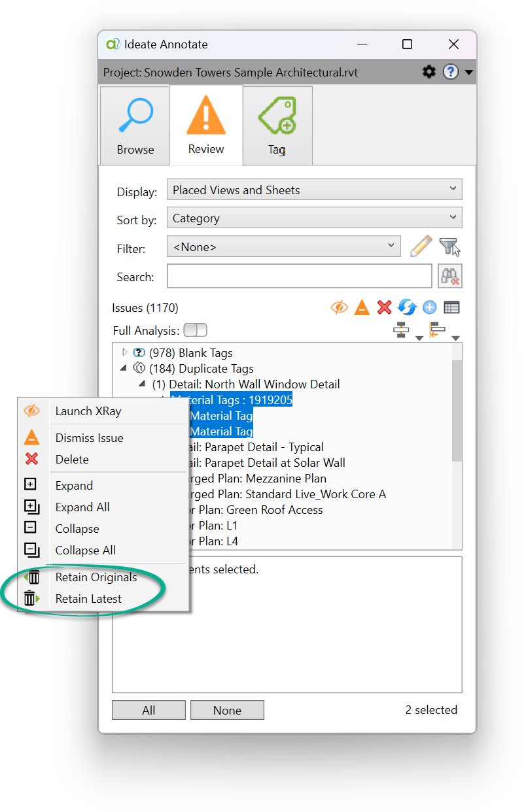Open the Tag tab
This screenshot has width=526, height=812.
tap(277, 125)
